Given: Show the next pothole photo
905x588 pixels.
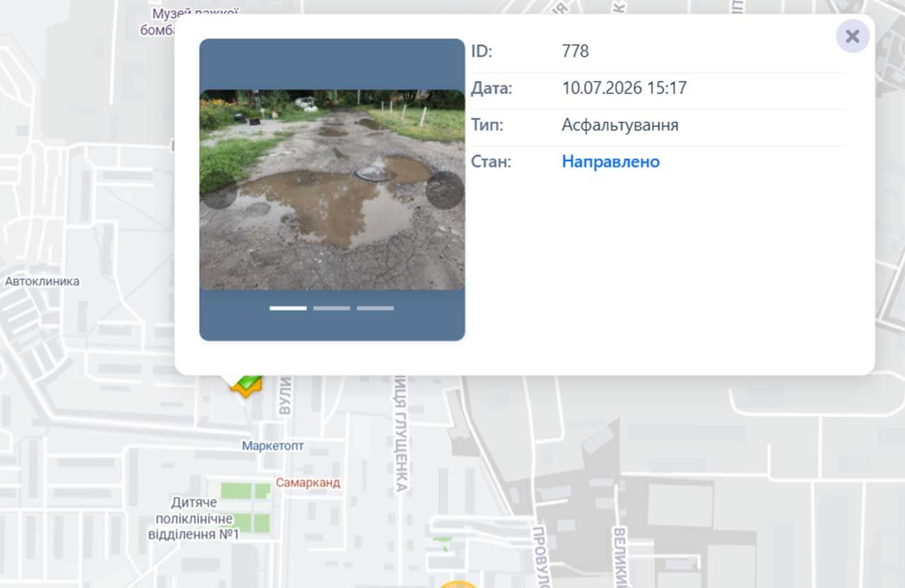Looking at the screenshot, I should pos(445,189).
